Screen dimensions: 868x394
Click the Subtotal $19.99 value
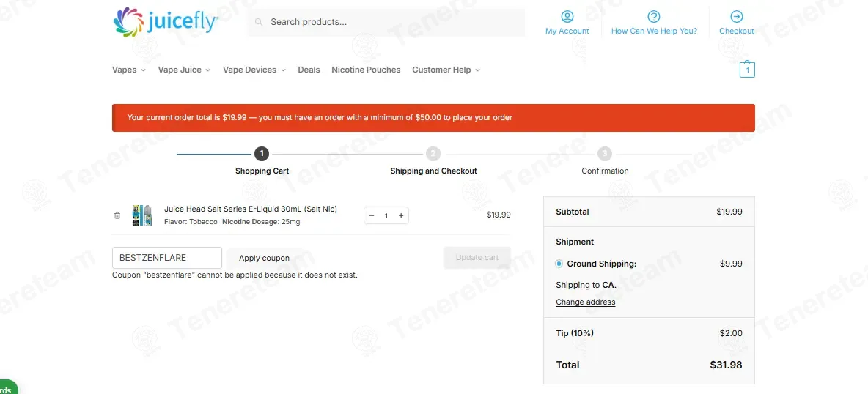pyautogui.click(x=729, y=212)
